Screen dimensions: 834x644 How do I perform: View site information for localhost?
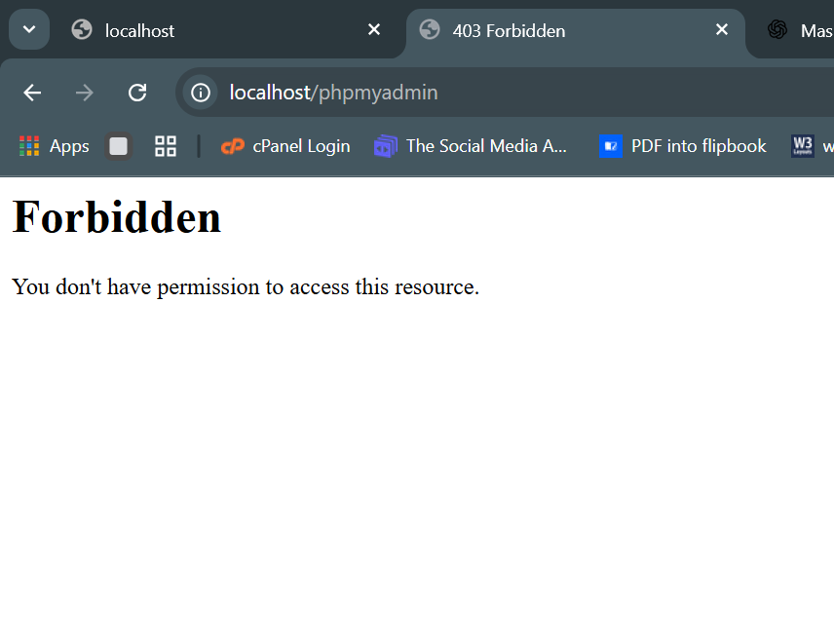point(201,93)
